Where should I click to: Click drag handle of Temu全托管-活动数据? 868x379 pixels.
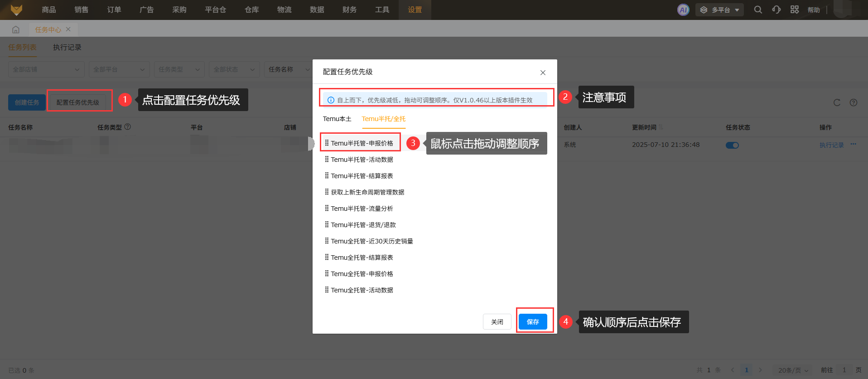point(327,290)
